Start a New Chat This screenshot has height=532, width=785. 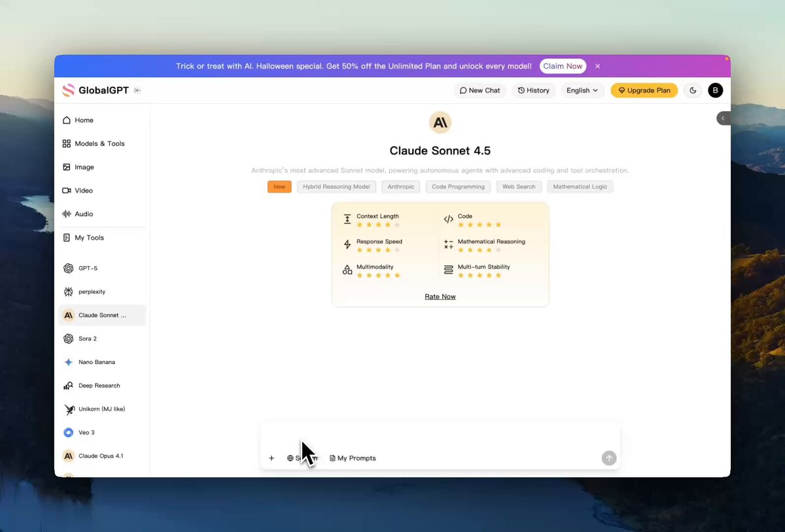480,90
